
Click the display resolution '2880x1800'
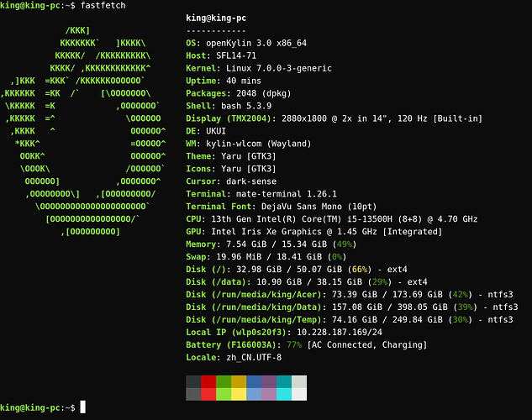tap(304, 118)
